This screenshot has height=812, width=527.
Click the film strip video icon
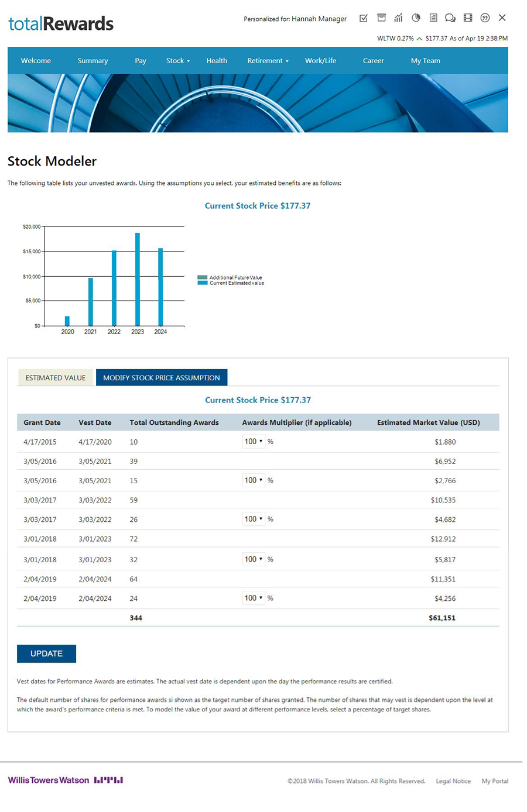pyautogui.click(x=467, y=18)
